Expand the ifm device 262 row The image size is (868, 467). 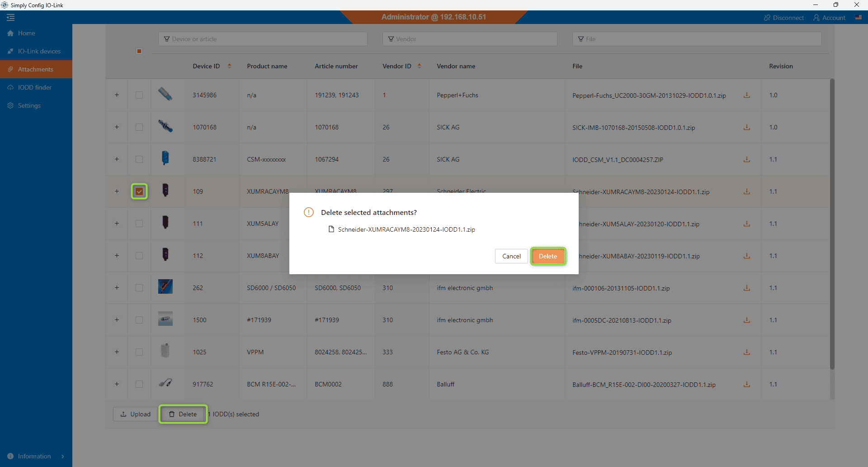click(117, 288)
